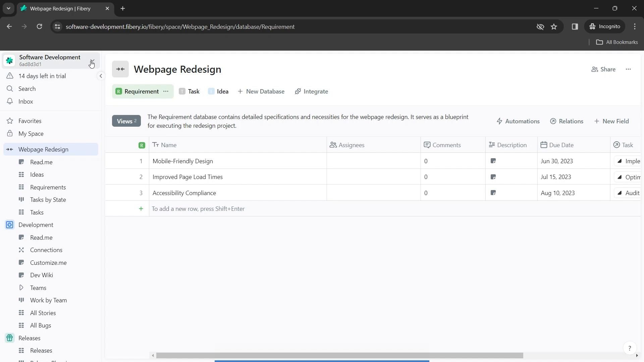Viewport: 644px width, 362px height.
Task: Collapse the left sidebar with chevron
Action: click(x=101, y=76)
